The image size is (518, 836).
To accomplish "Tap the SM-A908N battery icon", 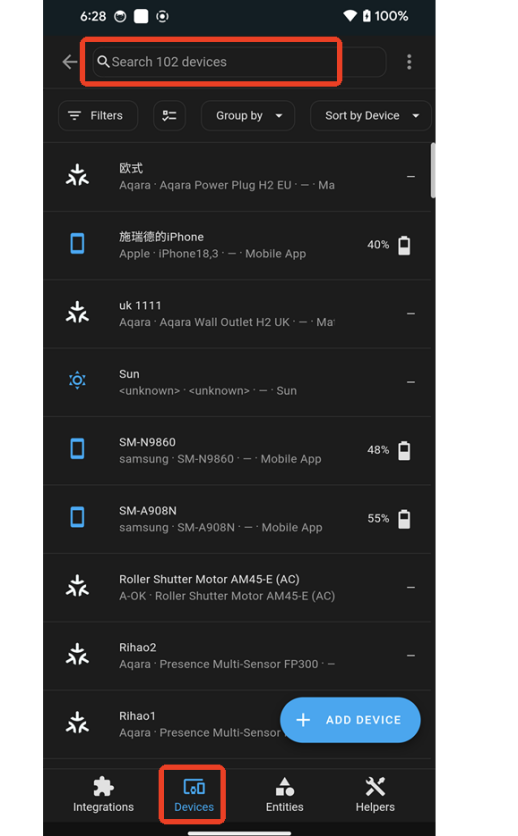I will click(404, 519).
